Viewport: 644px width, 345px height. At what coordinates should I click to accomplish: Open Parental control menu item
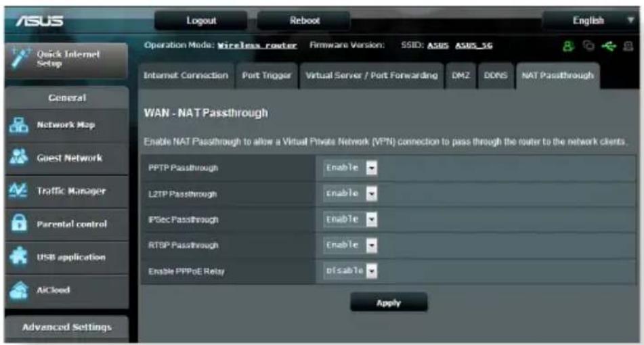(x=67, y=224)
